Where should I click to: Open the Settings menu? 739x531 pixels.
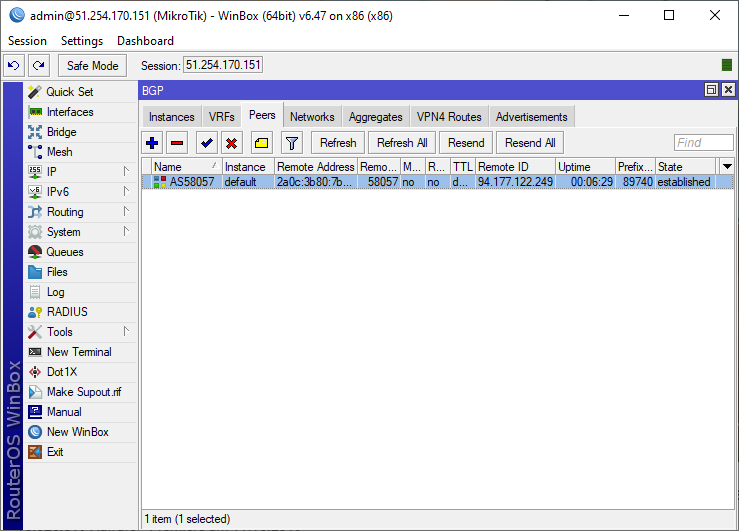tap(82, 41)
